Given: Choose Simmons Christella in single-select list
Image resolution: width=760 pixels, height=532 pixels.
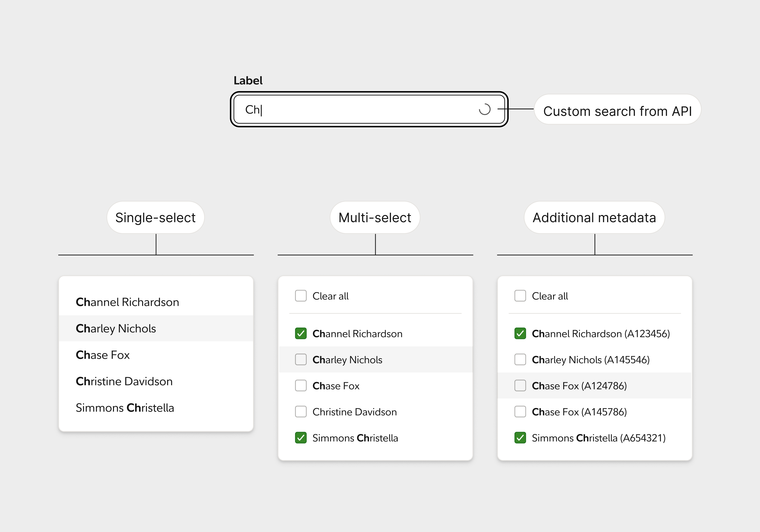Looking at the screenshot, I should (x=125, y=408).
